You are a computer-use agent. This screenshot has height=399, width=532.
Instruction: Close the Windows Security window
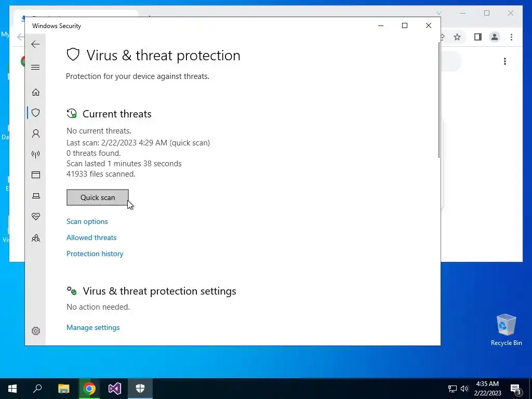point(429,26)
